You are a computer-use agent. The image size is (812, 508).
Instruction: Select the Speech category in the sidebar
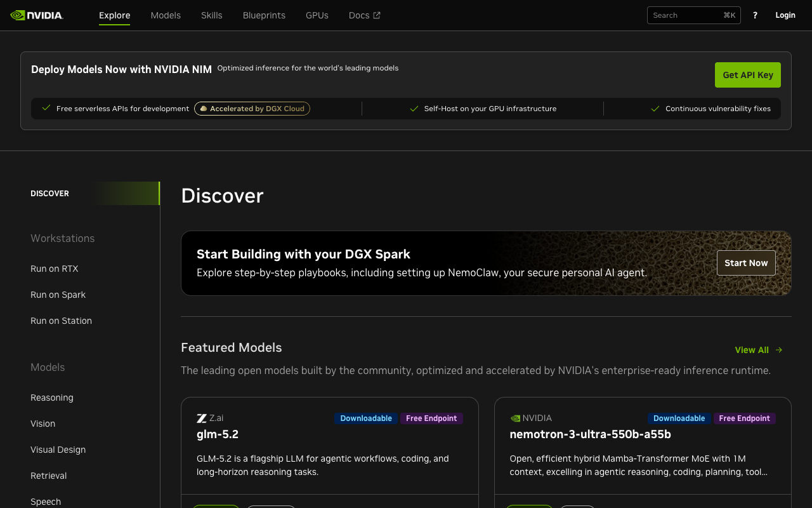[x=46, y=502]
